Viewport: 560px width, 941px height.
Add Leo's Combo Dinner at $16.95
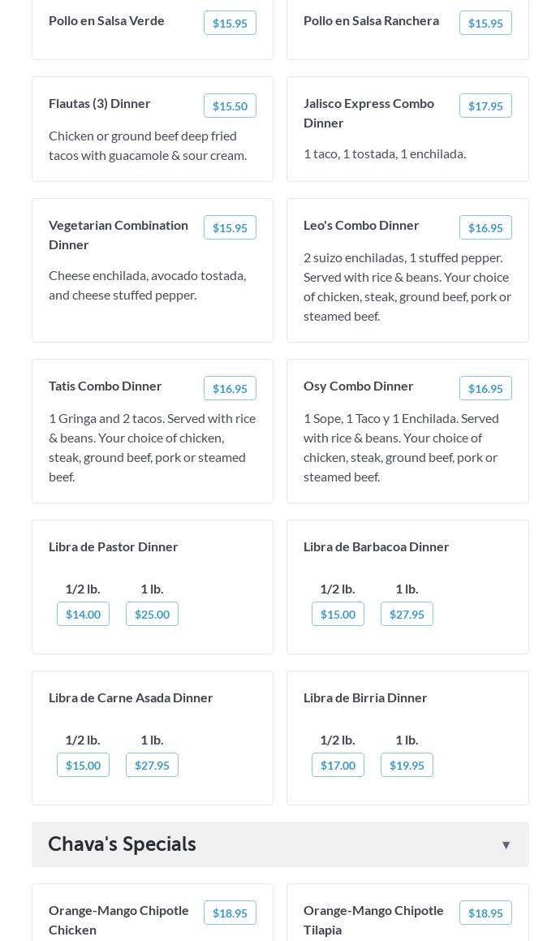tap(485, 228)
